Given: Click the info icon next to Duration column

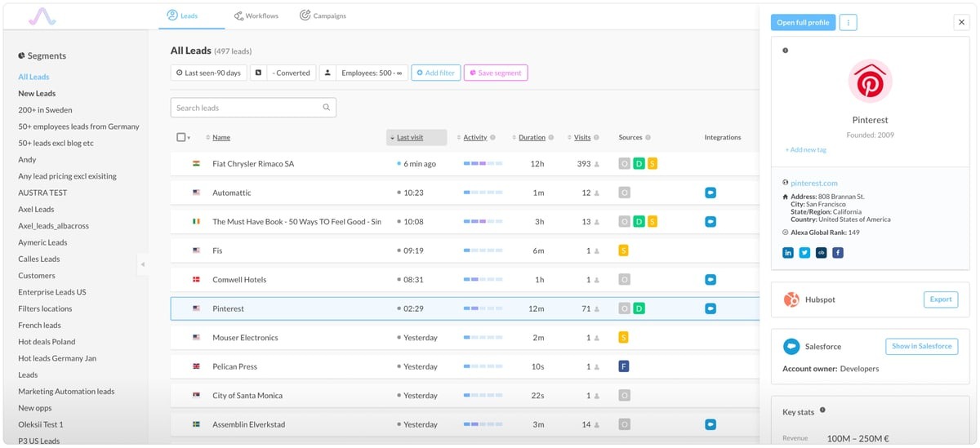Looking at the screenshot, I should [551, 137].
